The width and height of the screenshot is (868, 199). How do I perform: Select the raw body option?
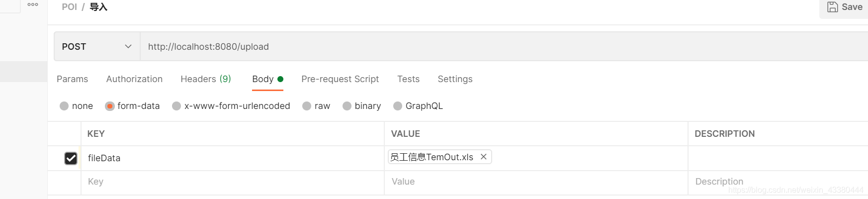(307, 106)
